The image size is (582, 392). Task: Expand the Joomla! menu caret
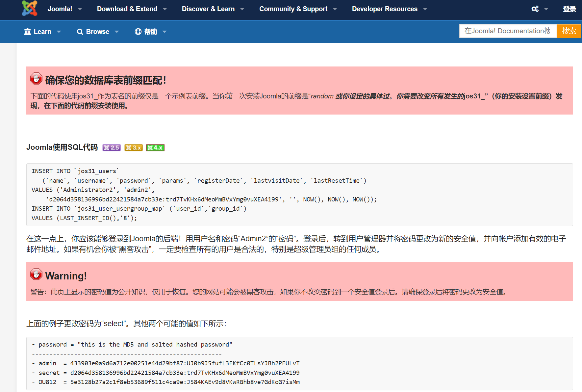80,9
